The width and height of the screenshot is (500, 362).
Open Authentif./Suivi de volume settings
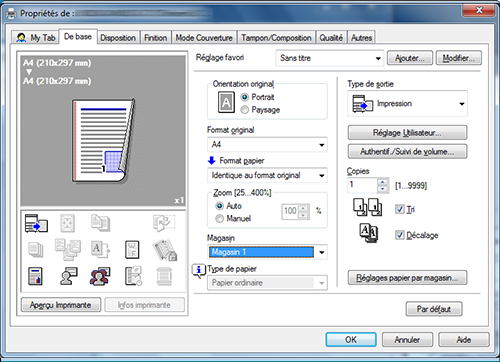point(407,152)
